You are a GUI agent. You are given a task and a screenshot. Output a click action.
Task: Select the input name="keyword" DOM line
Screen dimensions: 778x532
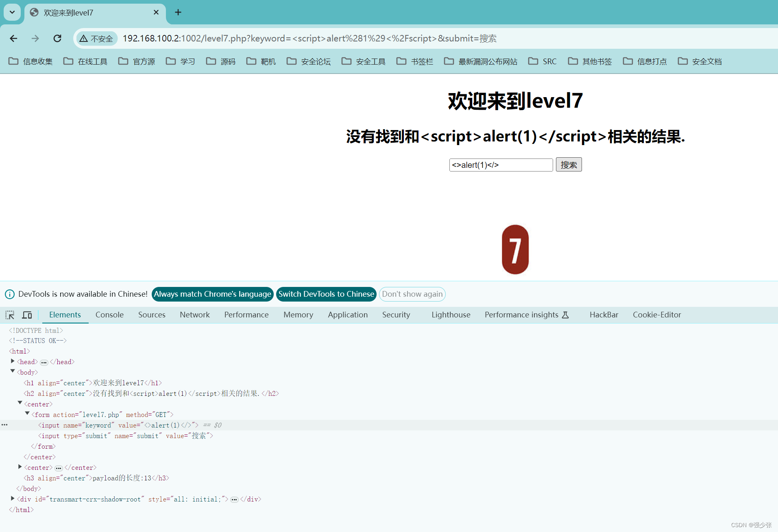(x=118, y=425)
